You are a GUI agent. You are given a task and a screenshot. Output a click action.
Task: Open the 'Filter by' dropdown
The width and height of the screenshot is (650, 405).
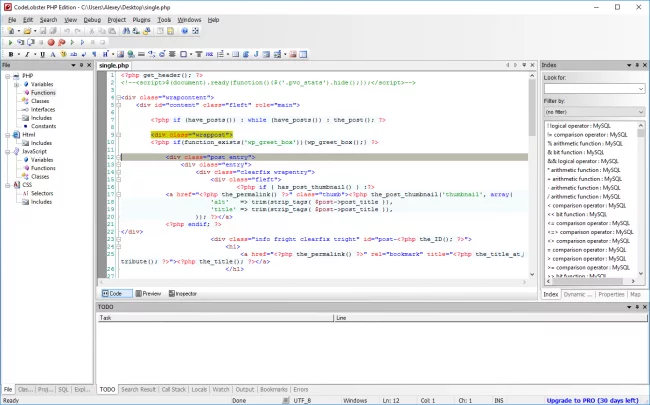click(641, 112)
